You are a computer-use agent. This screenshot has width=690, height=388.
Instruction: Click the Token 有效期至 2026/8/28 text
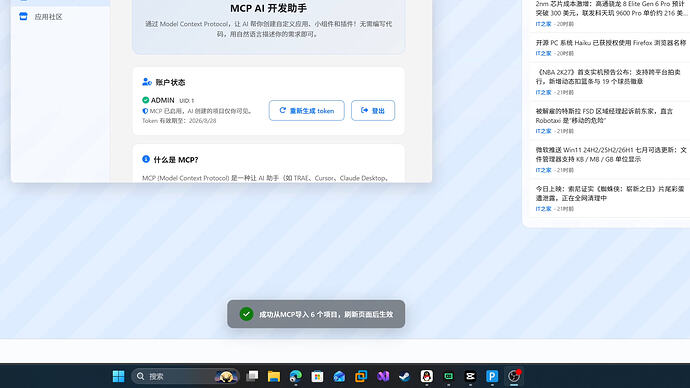point(179,121)
